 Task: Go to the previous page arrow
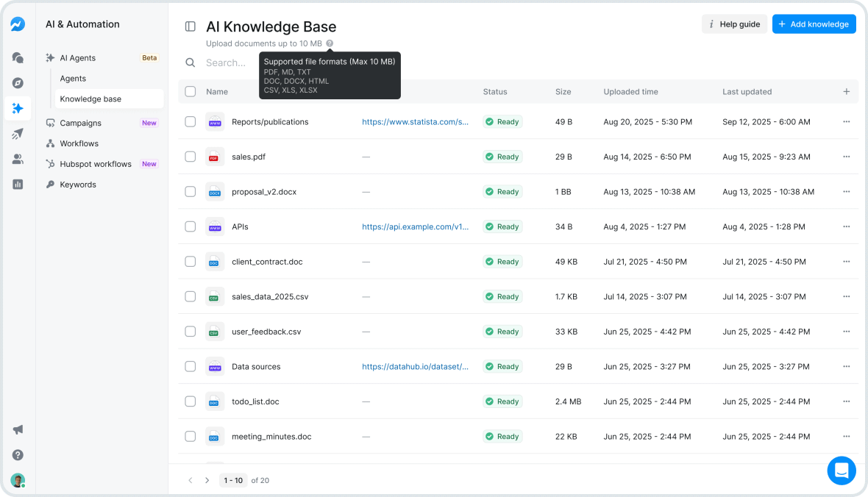point(191,480)
